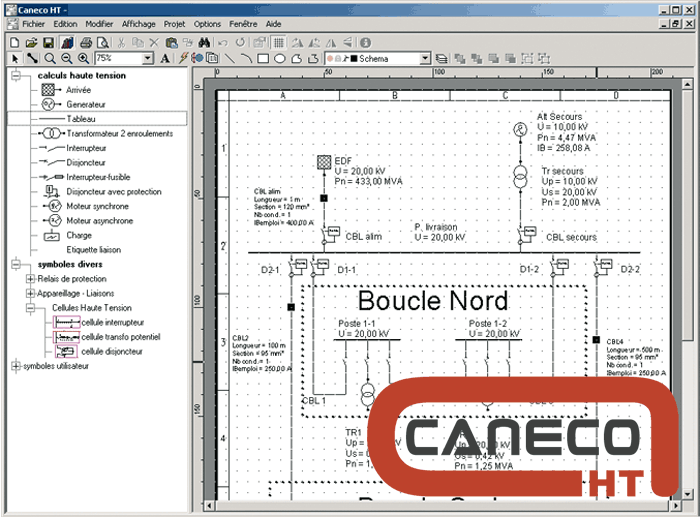Open a file with the folder icon

tap(31, 43)
